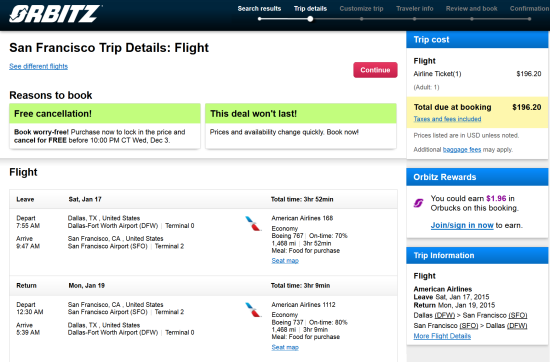Open the baggage fees link
The height and width of the screenshot is (362, 550).
[x=462, y=149]
